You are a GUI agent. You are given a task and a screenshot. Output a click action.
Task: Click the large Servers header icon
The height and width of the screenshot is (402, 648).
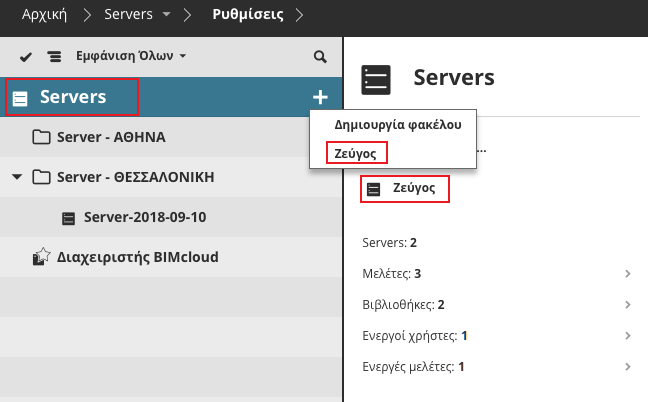(376, 80)
